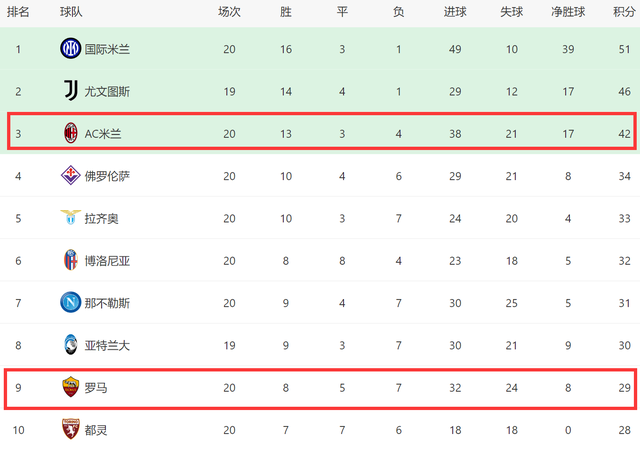
Task: Click the Bologna club crest
Action: 70,260
